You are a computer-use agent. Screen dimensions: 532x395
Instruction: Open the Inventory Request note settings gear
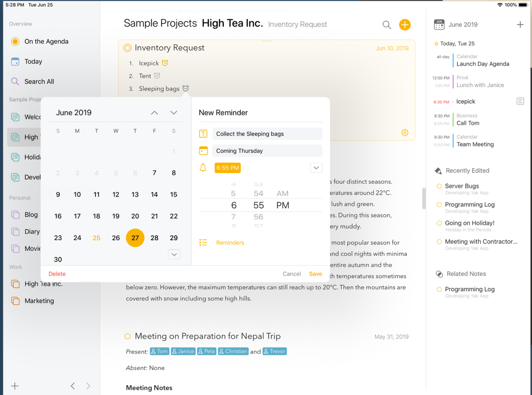[x=405, y=133]
